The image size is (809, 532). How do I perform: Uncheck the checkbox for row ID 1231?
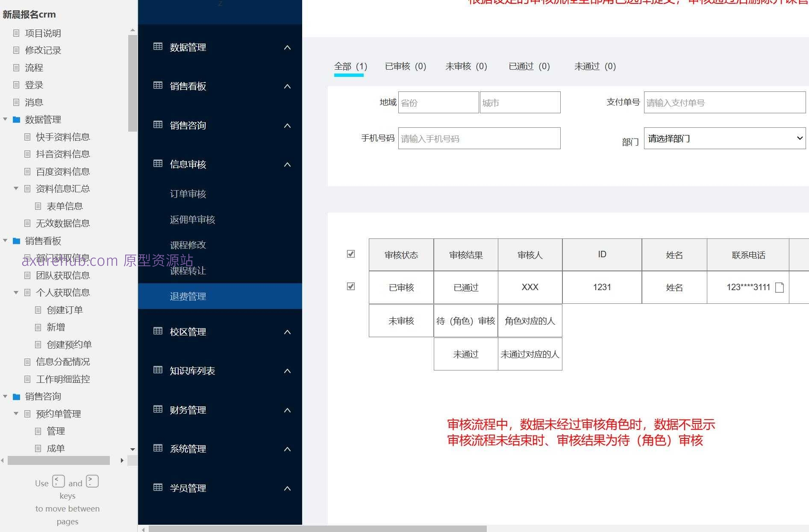pyautogui.click(x=351, y=286)
